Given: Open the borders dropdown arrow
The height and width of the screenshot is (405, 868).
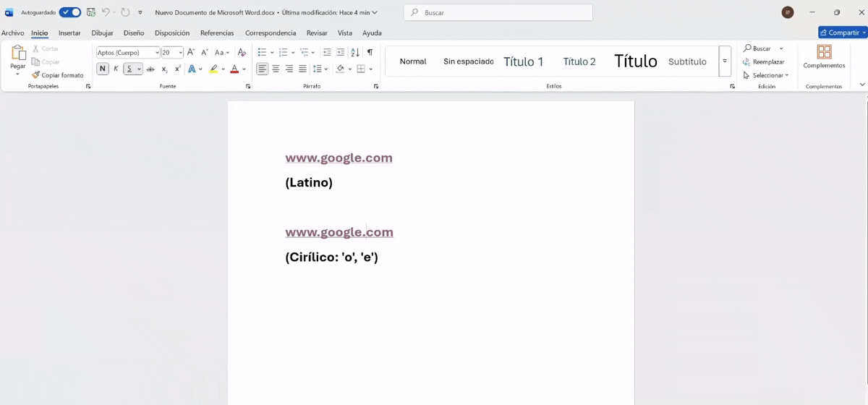Looking at the screenshot, I should coord(371,69).
